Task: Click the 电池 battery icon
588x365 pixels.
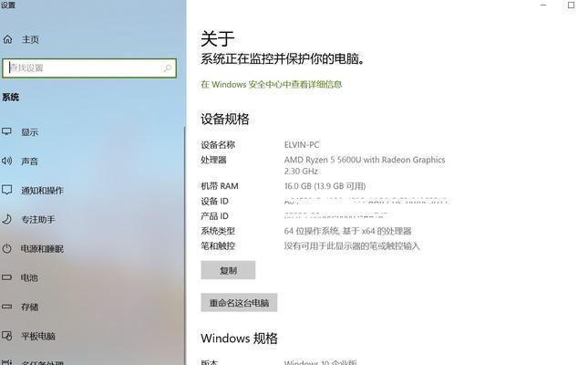Action: (x=6, y=277)
